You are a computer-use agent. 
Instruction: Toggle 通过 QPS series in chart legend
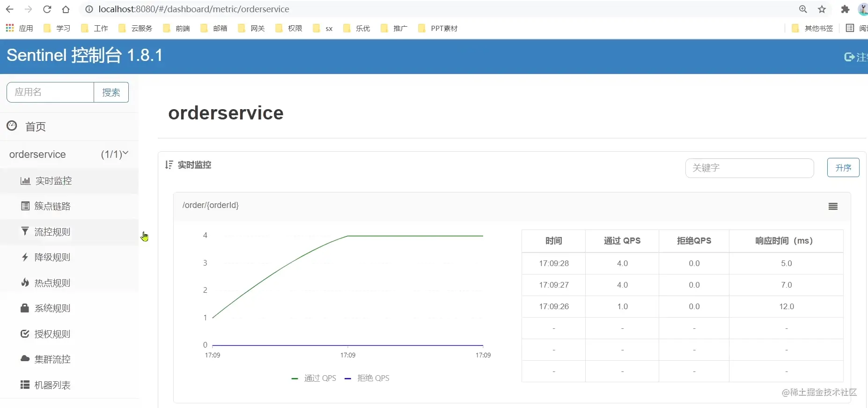pyautogui.click(x=314, y=378)
